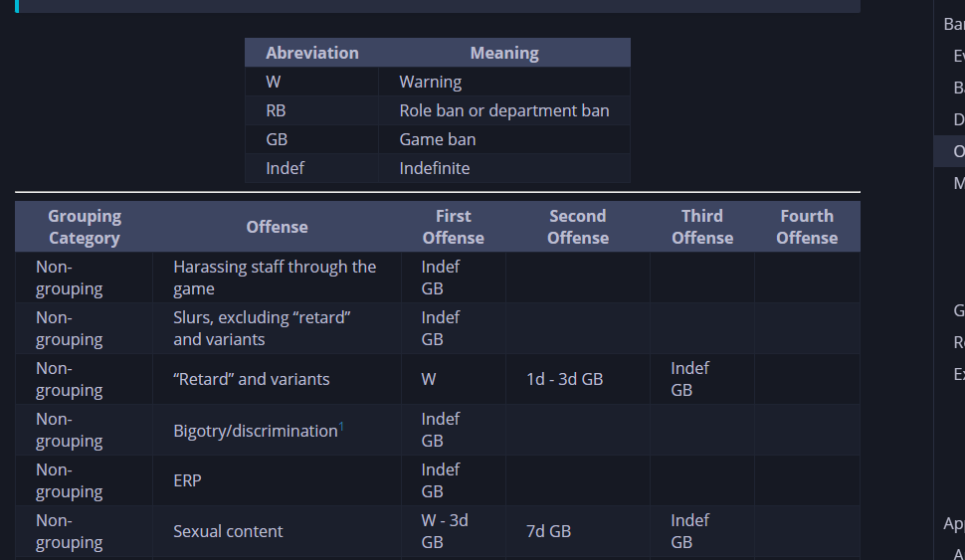Screen dimensions: 965x560
Task: Open sidebar item starting with G
Action: click(x=958, y=310)
